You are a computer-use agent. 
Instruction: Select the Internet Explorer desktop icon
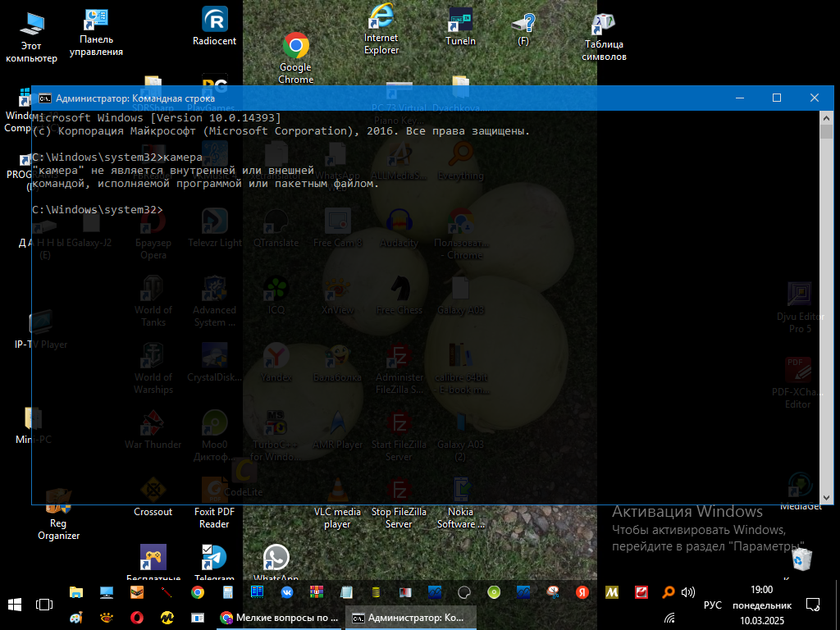[x=381, y=30]
